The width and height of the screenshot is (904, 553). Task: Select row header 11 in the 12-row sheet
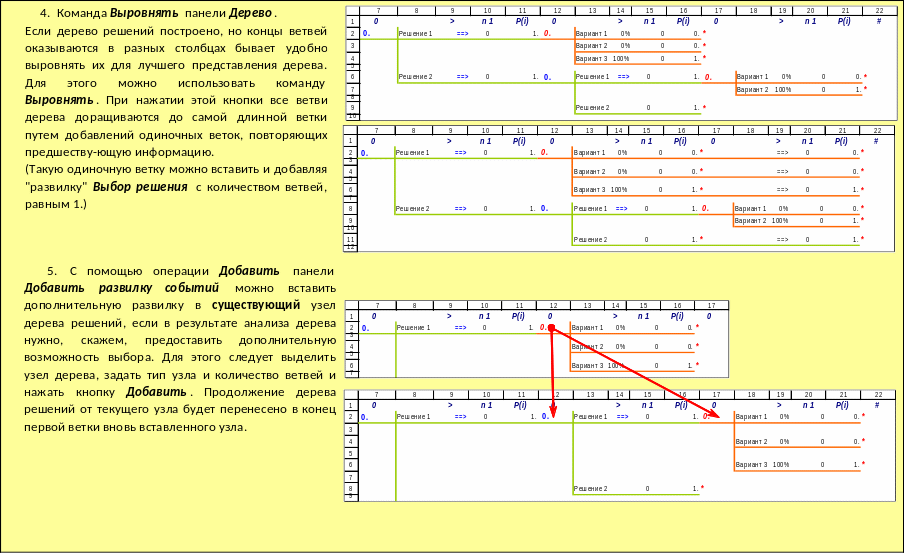350,239
